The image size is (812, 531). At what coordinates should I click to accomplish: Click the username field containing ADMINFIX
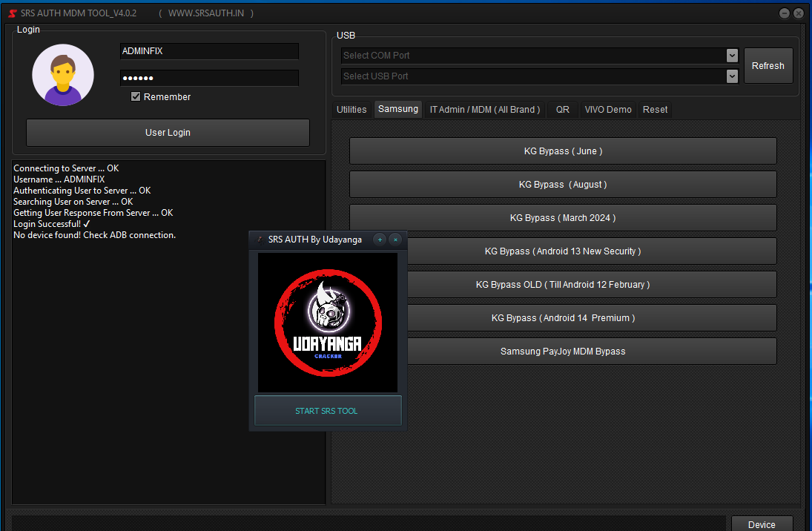[x=209, y=51]
